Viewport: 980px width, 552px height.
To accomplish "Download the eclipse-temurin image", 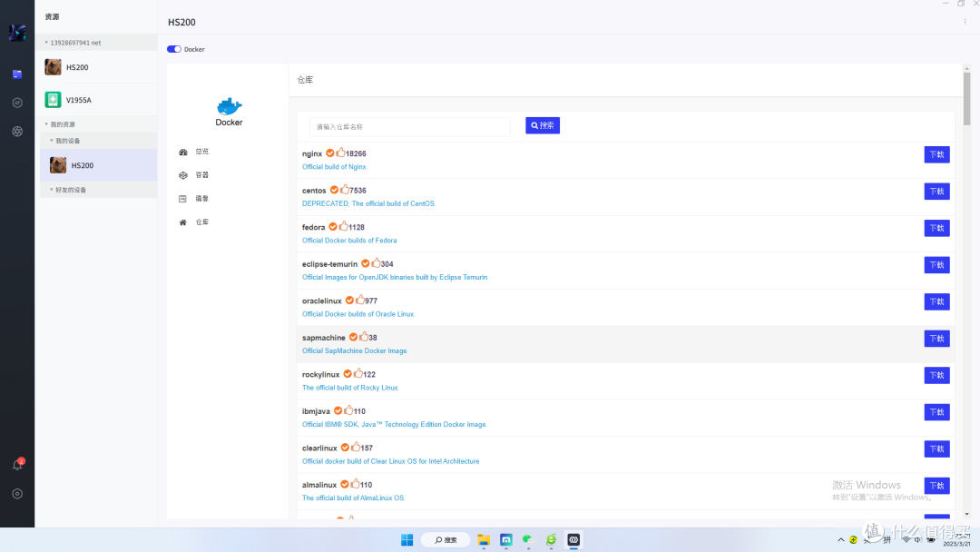I will tap(936, 265).
